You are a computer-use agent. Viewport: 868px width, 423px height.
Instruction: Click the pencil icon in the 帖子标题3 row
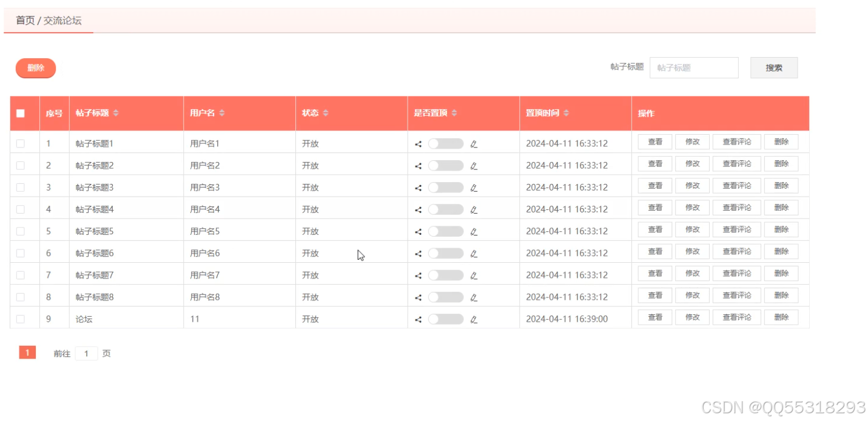474,188
